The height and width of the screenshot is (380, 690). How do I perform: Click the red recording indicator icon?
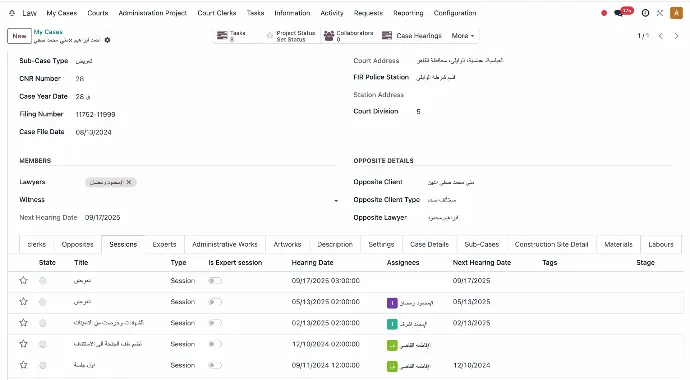click(x=604, y=13)
